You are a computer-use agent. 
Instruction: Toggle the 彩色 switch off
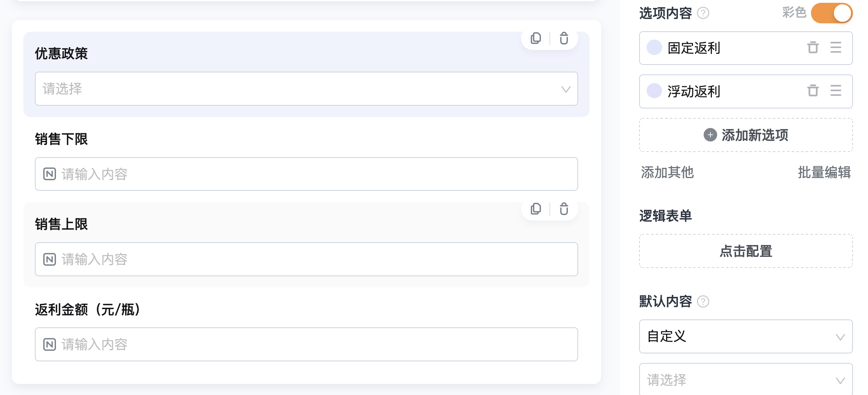coord(832,13)
